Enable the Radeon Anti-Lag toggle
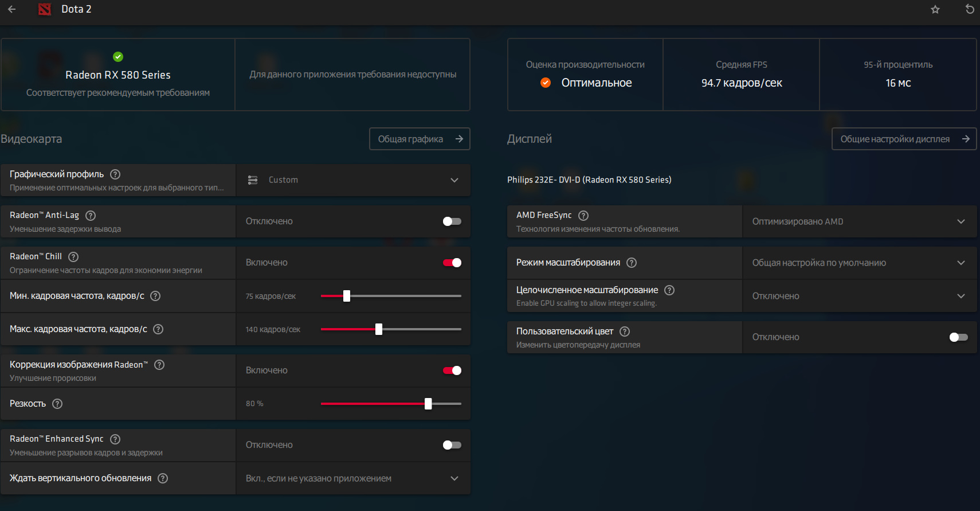 [452, 221]
